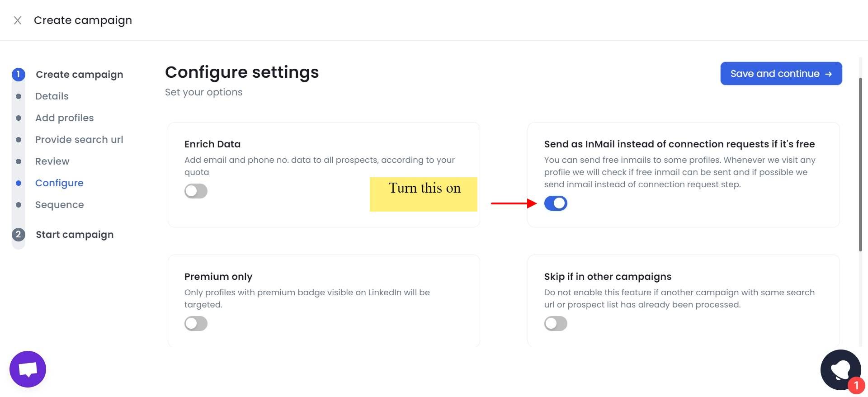Click the progress dot next to Review
Viewport: 868px width, 397px height.
19,161
